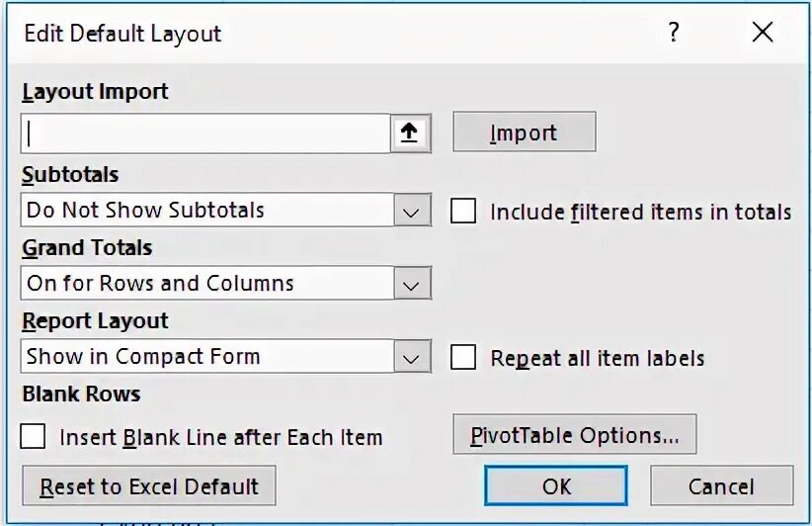812x526 pixels.
Task: Click the Import button
Action: coord(525,132)
